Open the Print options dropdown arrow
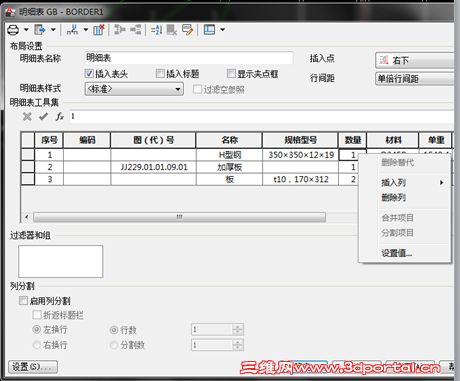 pos(26,30)
